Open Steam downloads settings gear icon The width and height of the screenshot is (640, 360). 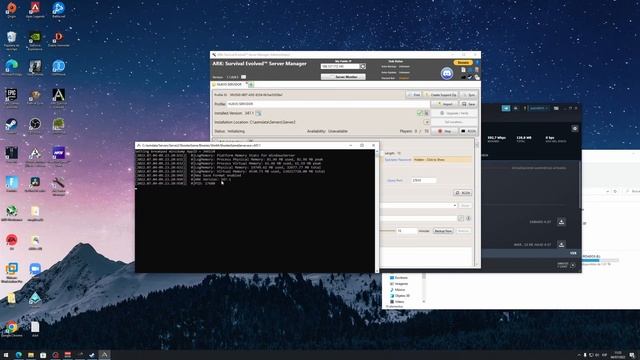click(x=575, y=129)
